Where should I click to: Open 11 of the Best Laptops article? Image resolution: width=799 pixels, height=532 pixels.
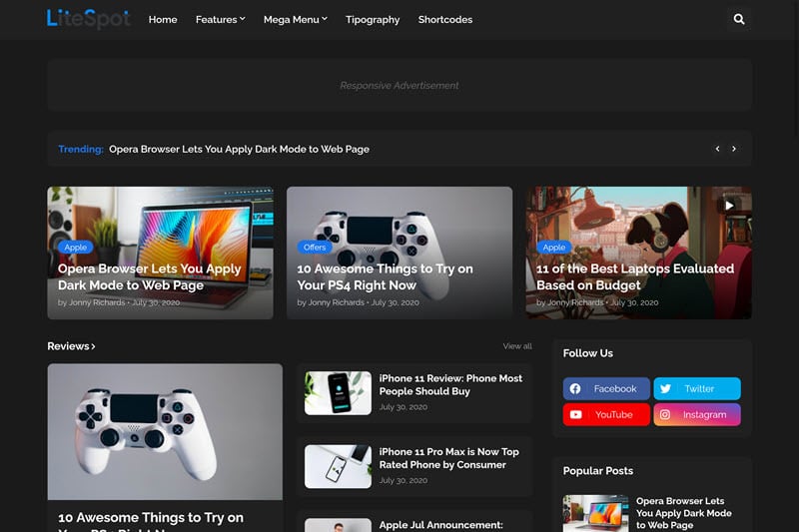pyautogui.click(x=635, y=276)
